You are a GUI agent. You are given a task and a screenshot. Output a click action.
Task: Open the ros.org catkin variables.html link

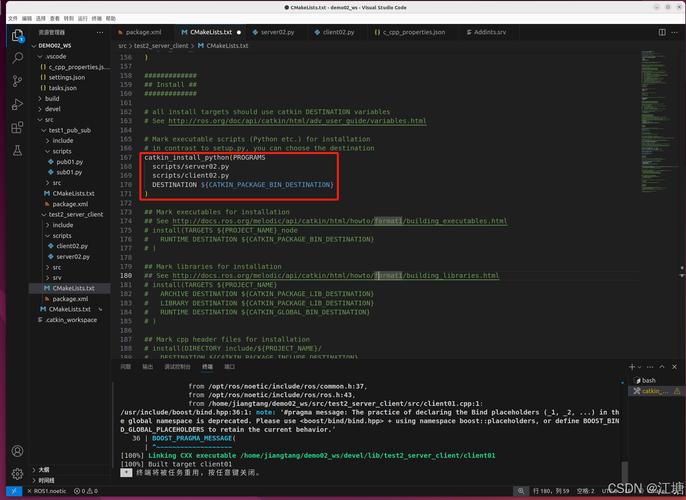[x=297, y=121]
